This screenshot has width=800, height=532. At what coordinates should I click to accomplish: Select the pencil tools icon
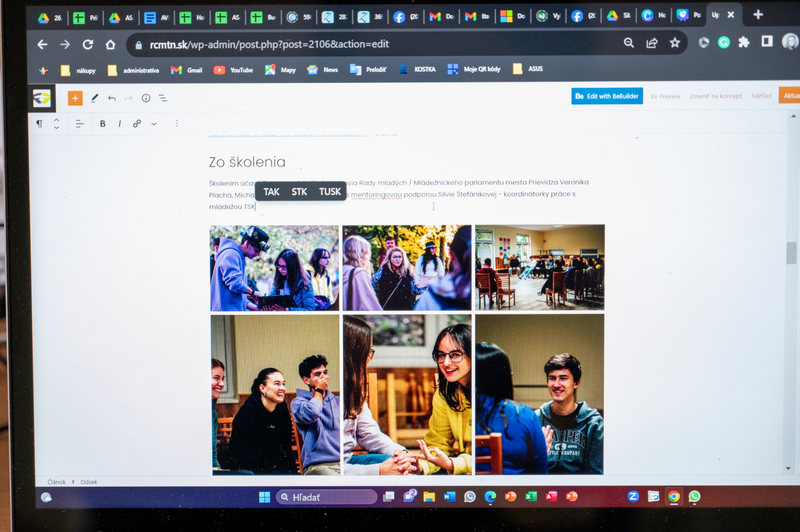click(94, 98)
